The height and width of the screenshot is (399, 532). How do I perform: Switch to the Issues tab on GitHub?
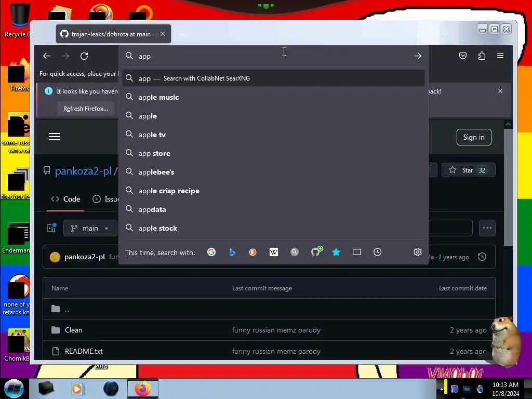[x=105, y=199]
